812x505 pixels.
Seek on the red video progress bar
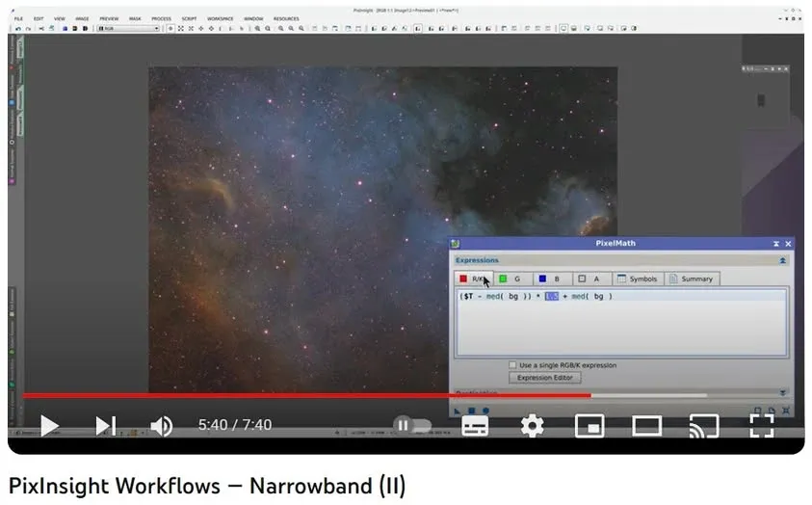[306, 396]
